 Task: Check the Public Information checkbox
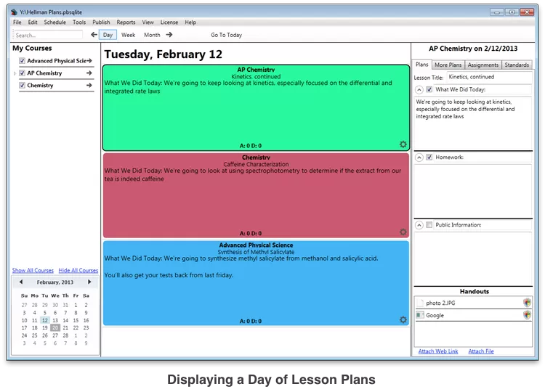tap(429, 225)
